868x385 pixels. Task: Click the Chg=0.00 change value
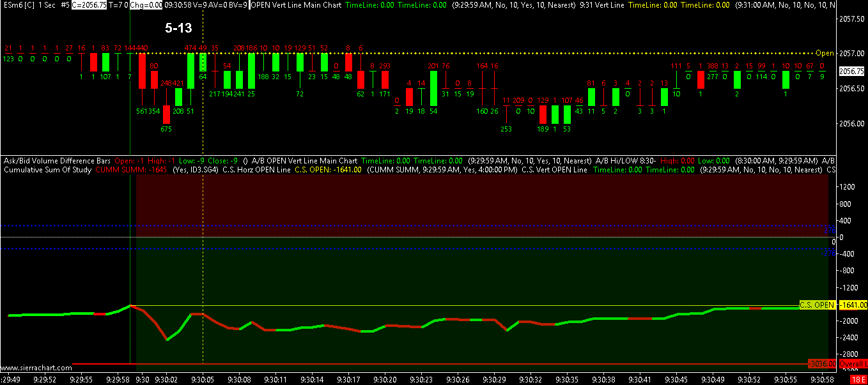(x=146, y=4)
